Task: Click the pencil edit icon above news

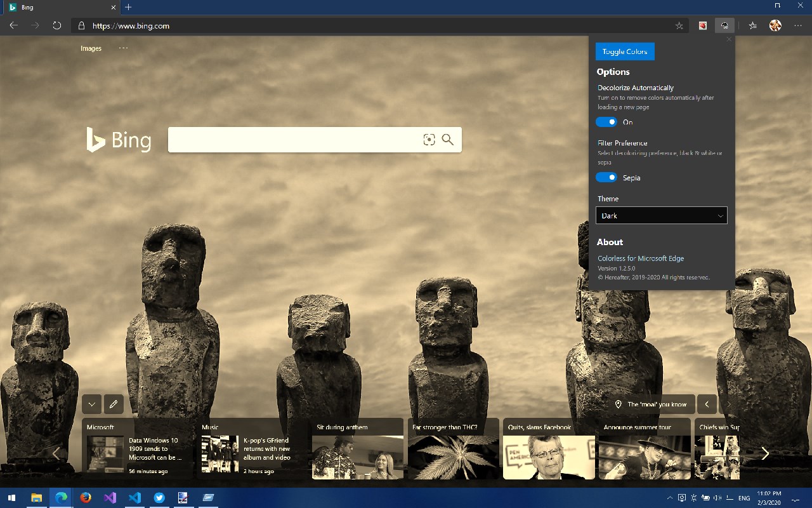Action: [114, 404]
